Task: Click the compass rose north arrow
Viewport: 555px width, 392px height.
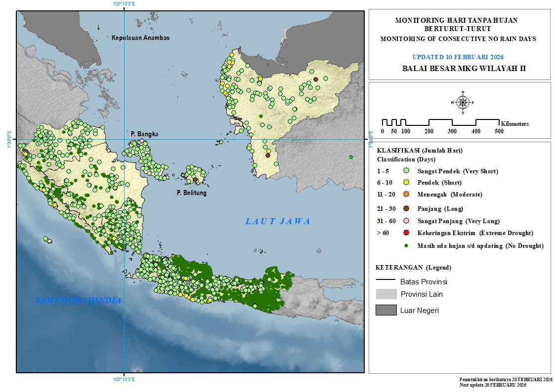Action: tap(463, 102)
